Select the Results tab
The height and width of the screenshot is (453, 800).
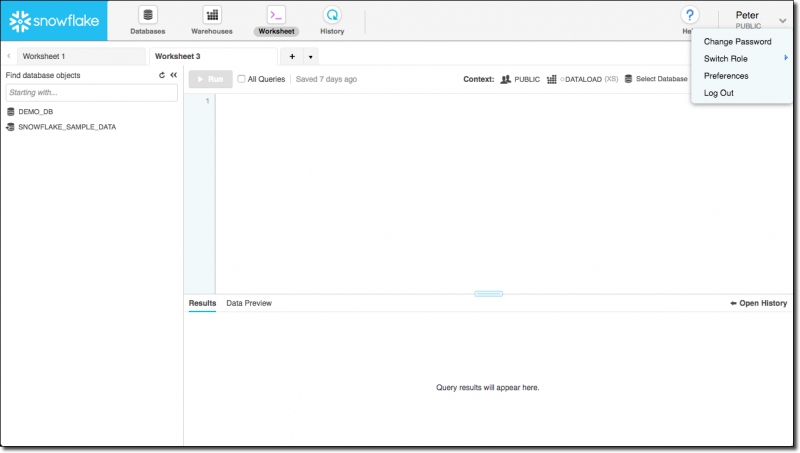point(203,303)
